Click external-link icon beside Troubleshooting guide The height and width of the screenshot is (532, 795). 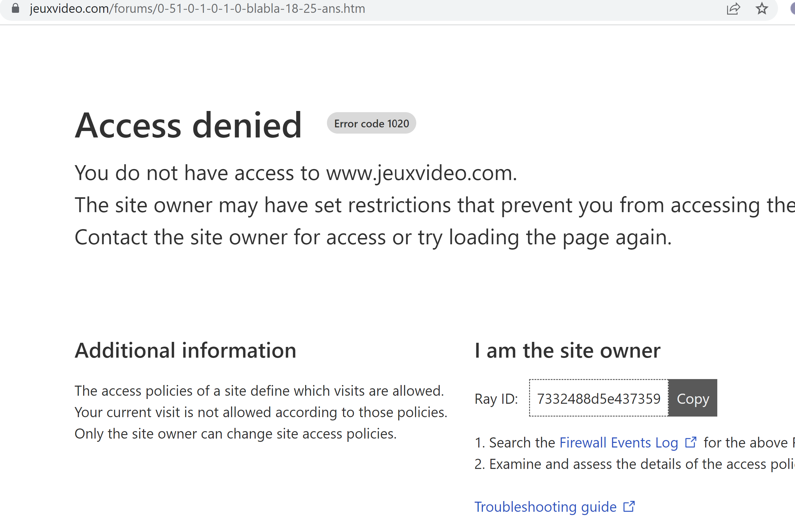[629, 506]
